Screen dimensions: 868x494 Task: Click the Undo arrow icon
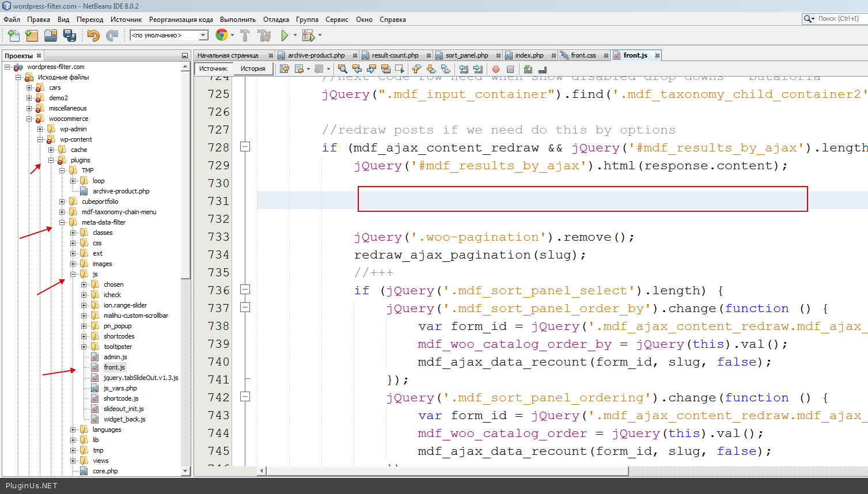pyautogui.click(x=93, y=36)
